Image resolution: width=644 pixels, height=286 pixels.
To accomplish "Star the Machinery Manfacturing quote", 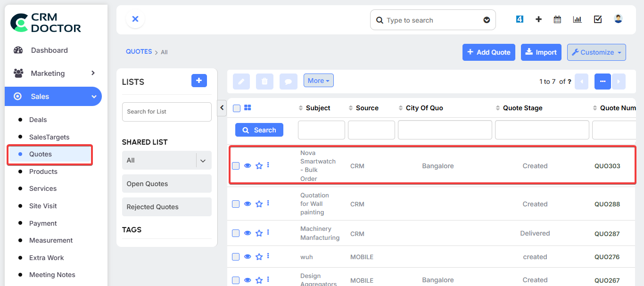I will tap(259, 233).
